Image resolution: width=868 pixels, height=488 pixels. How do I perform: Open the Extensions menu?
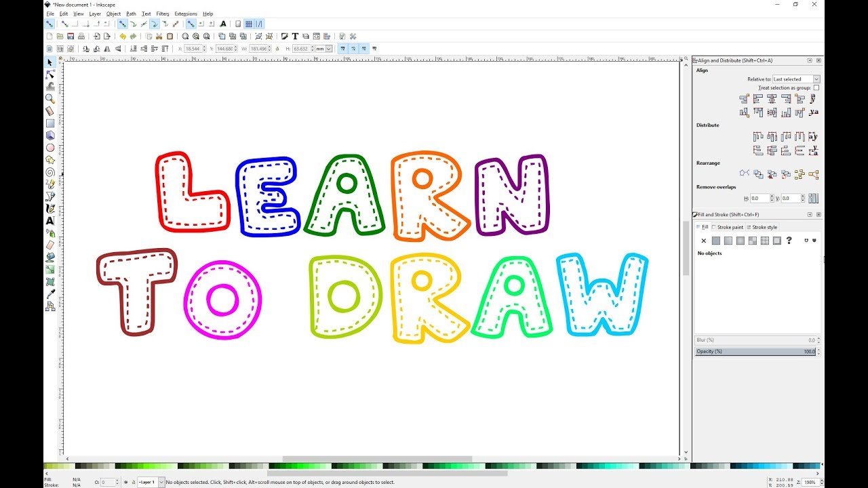(x=186, y=14)
